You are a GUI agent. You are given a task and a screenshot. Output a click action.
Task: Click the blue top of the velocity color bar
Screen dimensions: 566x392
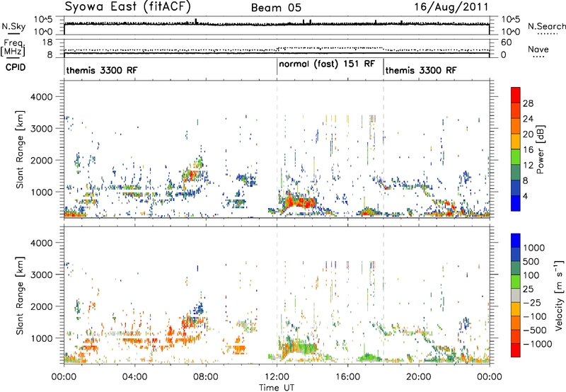[x=516, y=240]
